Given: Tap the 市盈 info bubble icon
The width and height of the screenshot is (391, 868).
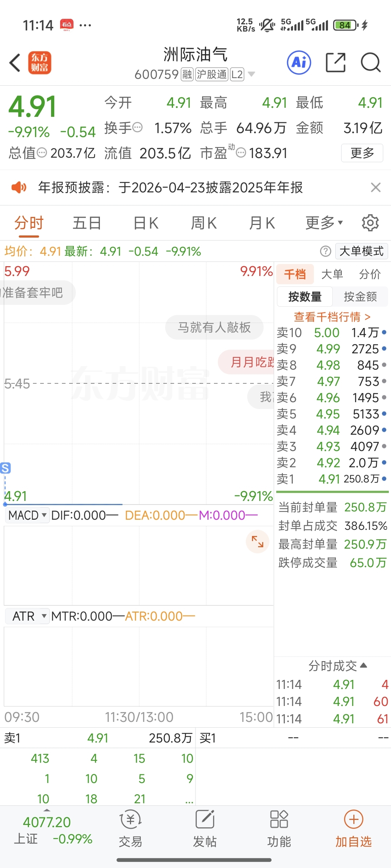Looking at the screenshot, I should [241, 153].
